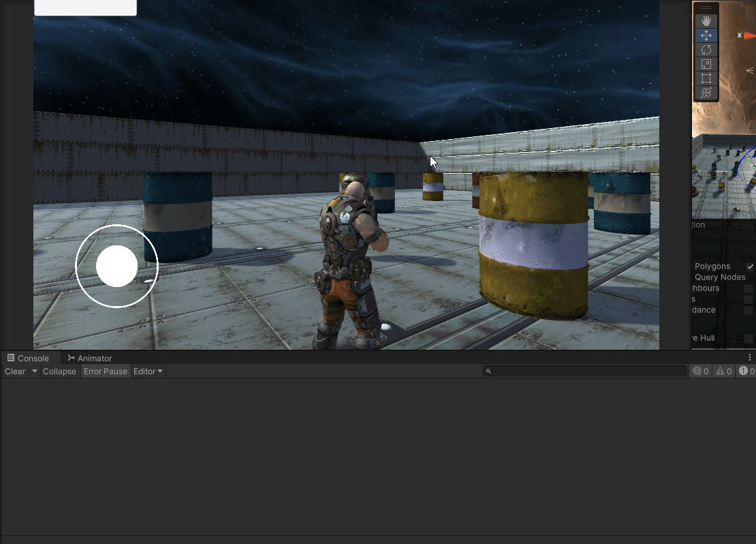Image resolution: width=756 pixels, height=544 pixels.
Task: Select the View (hand) tool
Action: [x=706, y=20]
